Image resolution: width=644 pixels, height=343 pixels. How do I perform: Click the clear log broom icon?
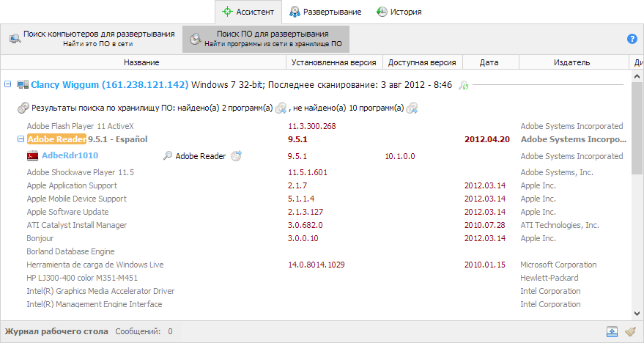[x=630, y=331]
